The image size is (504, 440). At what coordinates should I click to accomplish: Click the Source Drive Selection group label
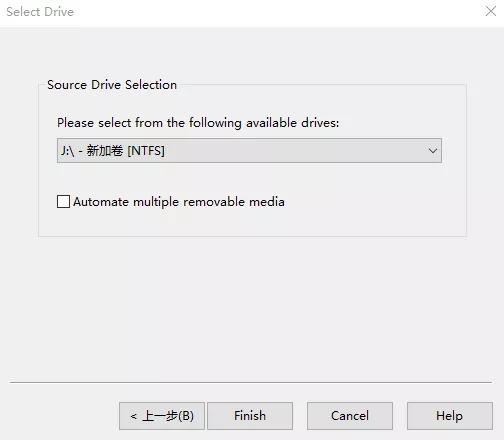click(x=112, y=85)
